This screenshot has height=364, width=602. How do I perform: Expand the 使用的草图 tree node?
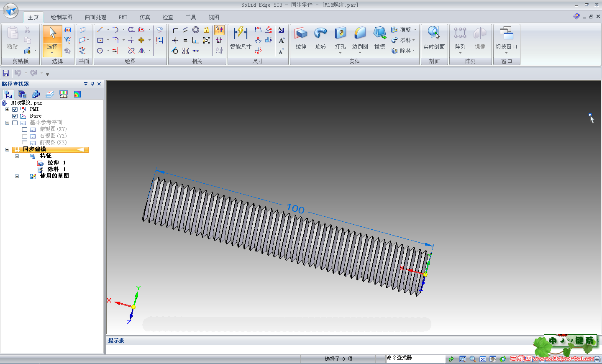click(17, 176)
